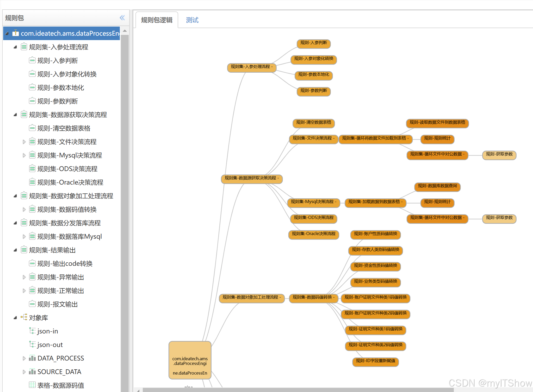Click the 规则集-入参处理流程 rule set icon

point(24,47)
